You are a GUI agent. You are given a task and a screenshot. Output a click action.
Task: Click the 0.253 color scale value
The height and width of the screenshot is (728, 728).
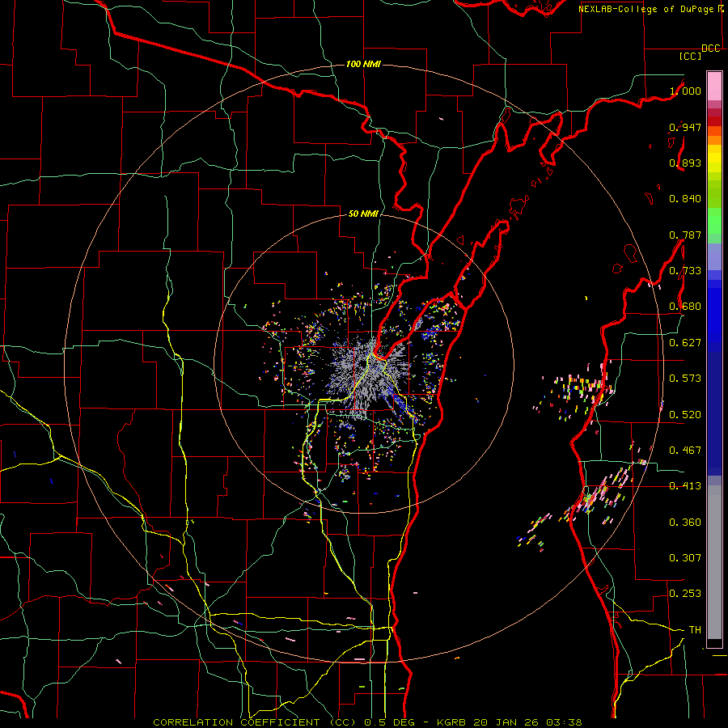[685, 594]
